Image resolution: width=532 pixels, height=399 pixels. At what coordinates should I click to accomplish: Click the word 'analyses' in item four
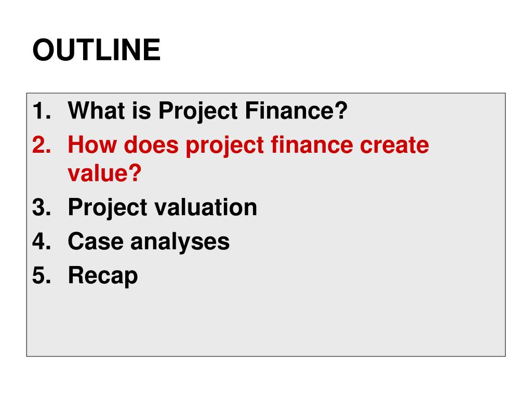pyautogui.click(x=180, y=242)
